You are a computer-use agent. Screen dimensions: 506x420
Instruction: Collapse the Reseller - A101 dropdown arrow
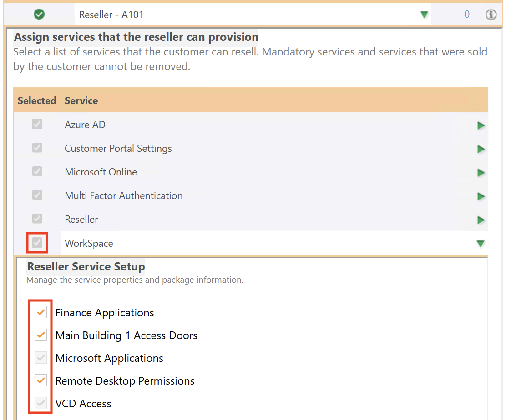(424, 15)
